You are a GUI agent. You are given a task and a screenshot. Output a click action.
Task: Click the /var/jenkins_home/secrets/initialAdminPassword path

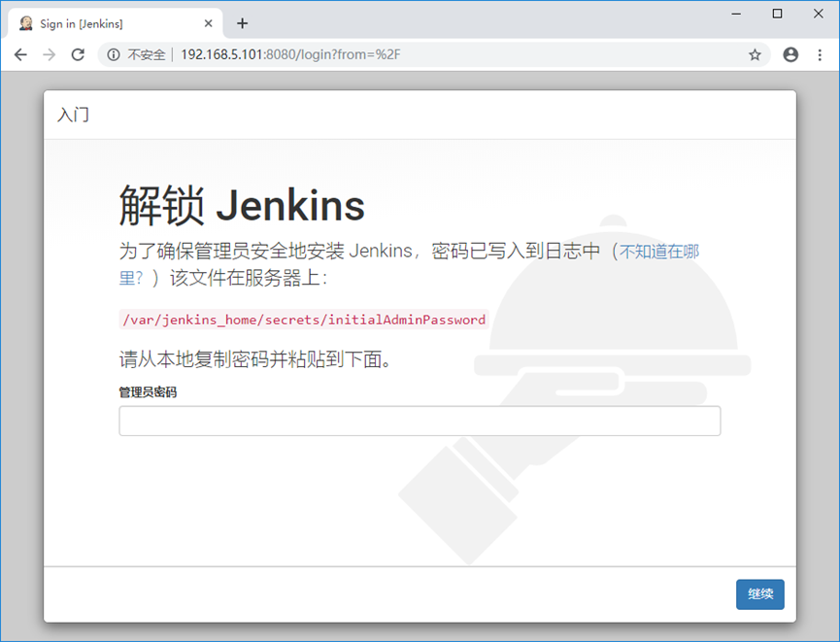[x=304, y=320]
